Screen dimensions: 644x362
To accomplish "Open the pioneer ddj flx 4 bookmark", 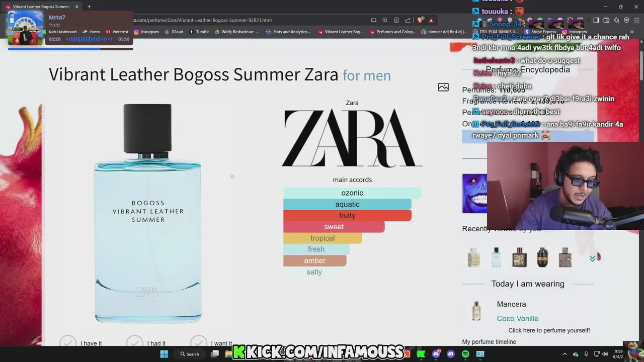I will [x=444, y=32].
